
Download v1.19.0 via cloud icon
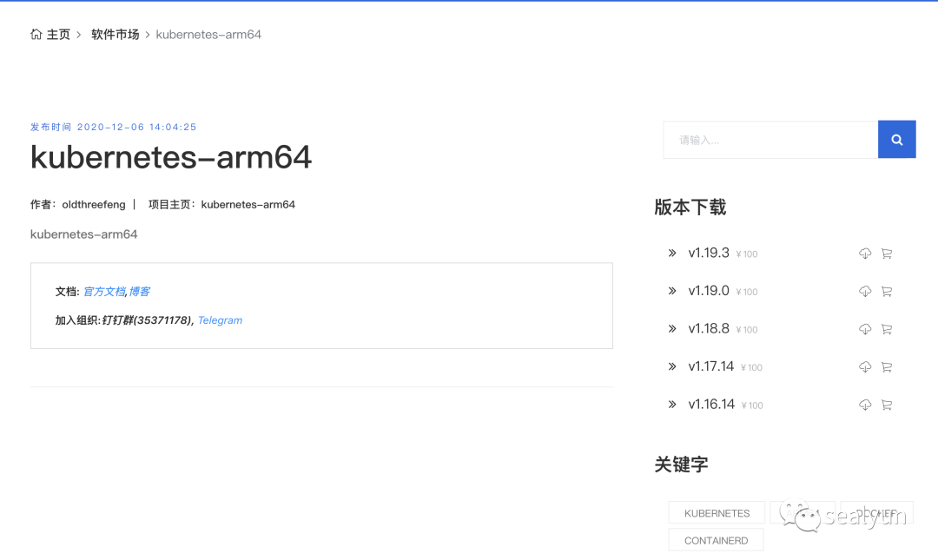865,292
